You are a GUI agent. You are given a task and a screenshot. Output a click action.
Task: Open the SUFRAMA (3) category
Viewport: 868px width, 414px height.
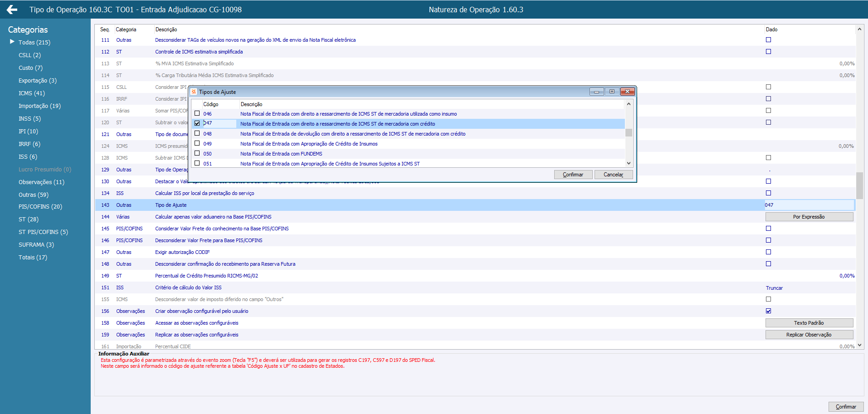36,244
